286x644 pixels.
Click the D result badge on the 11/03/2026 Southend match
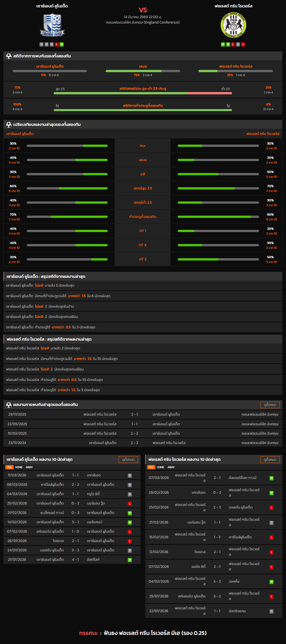click(130, 476)
